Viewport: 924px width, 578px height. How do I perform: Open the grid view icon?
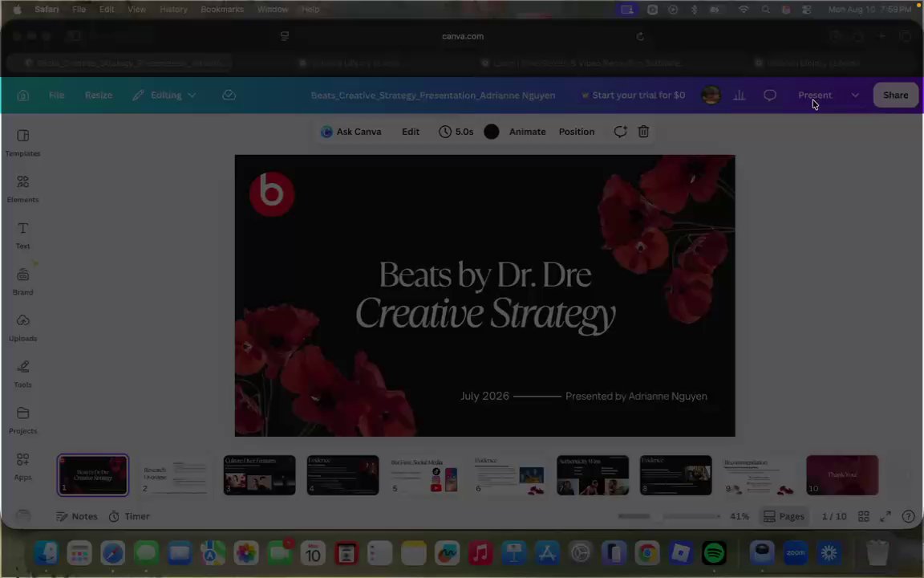(863, 516)
